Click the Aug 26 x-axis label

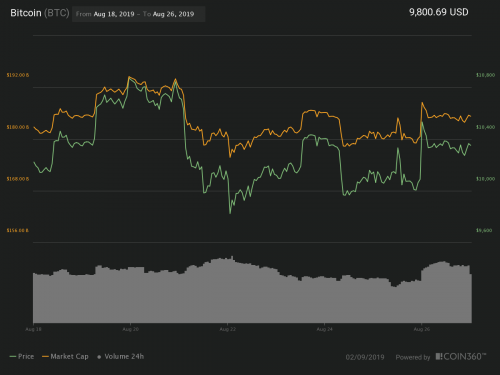pyautogui.click(x=422, y=329)
